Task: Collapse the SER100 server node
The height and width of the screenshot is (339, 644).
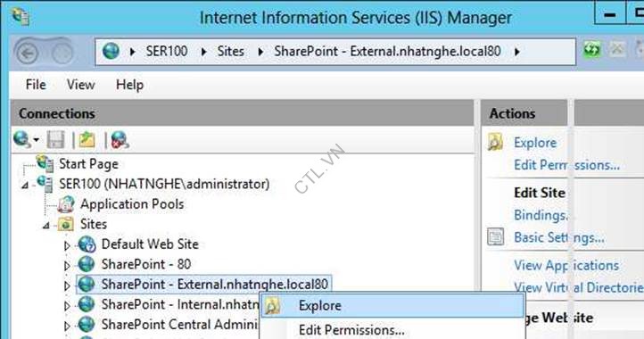Action: pyautogui.click(x=26, y=186)
